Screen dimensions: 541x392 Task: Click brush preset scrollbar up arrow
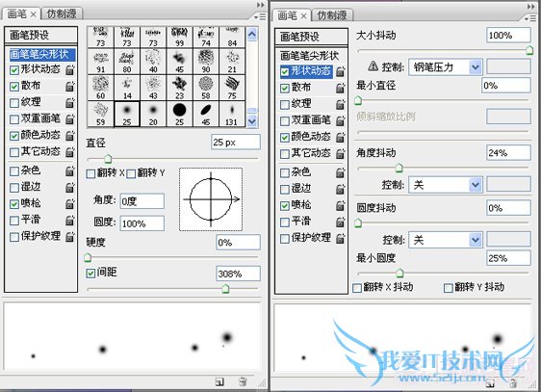point(252,34)
